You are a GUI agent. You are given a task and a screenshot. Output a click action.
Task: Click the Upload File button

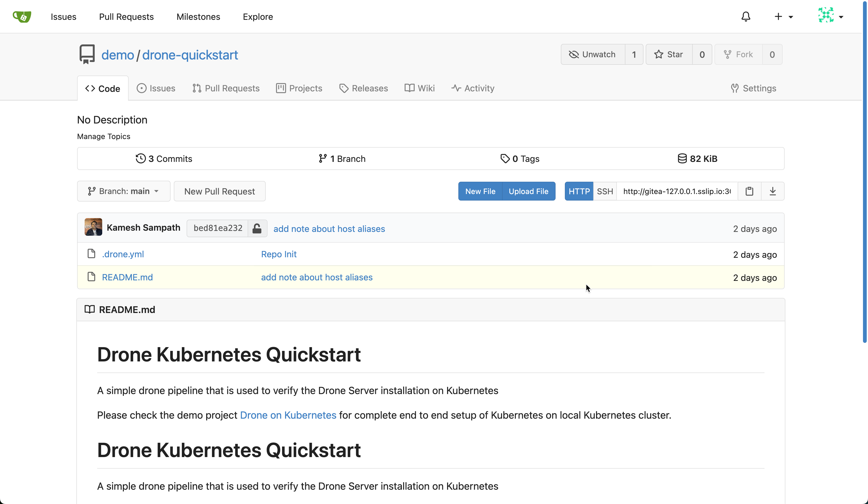[528, 191]
